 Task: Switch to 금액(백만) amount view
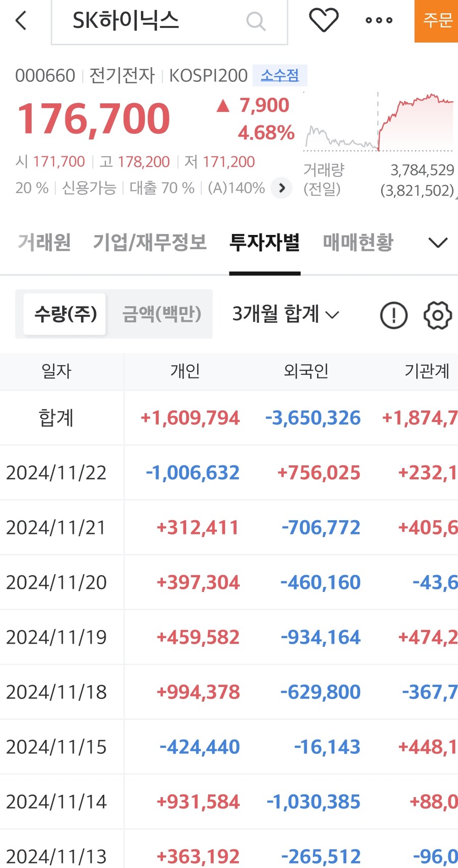[x=161, y=314]
